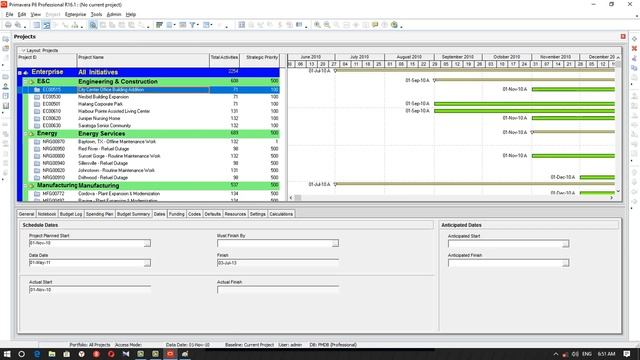Click the Filter funnel toolbar icon
Viewport: 640px width, 360px height.
coord(192,25)
